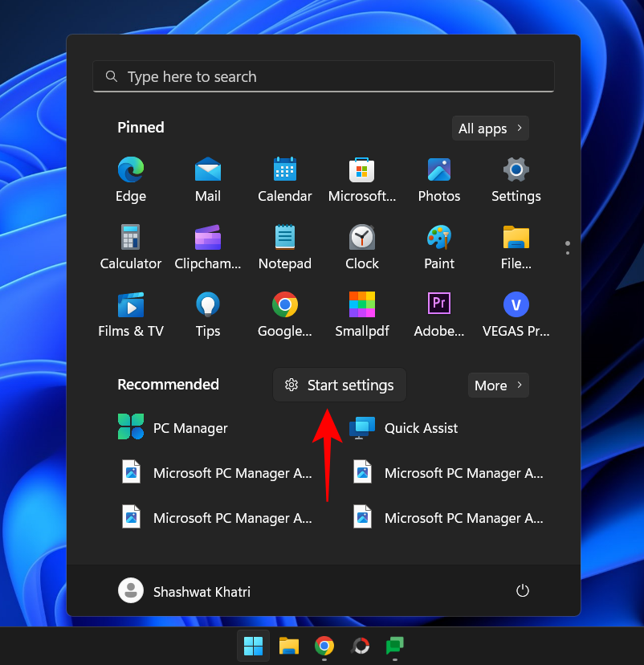Open the Calendar app
Screen dimensions: 644x665
click(284, 178)
